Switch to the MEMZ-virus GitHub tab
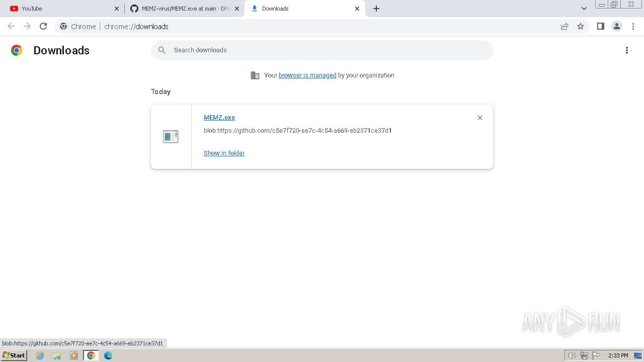Image resolution: width=644 pixels, height=362 pixels. tap(184, 9)
